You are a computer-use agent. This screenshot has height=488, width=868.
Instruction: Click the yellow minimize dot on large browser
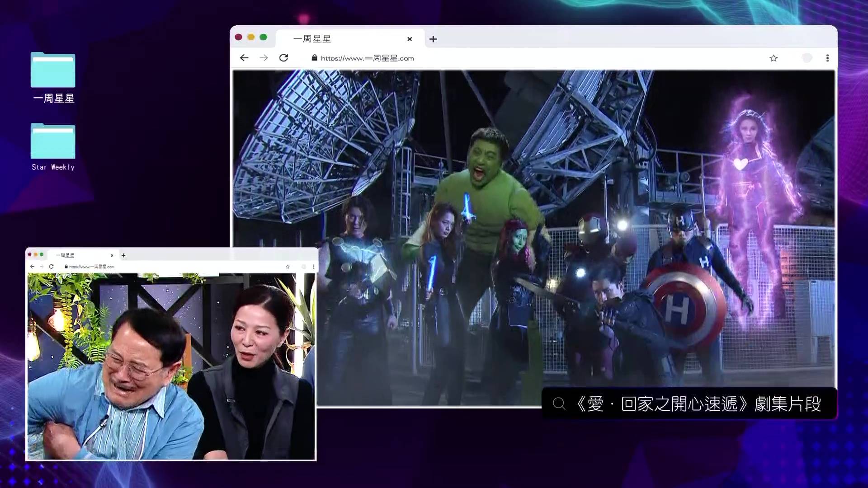(x=251, y=37)
